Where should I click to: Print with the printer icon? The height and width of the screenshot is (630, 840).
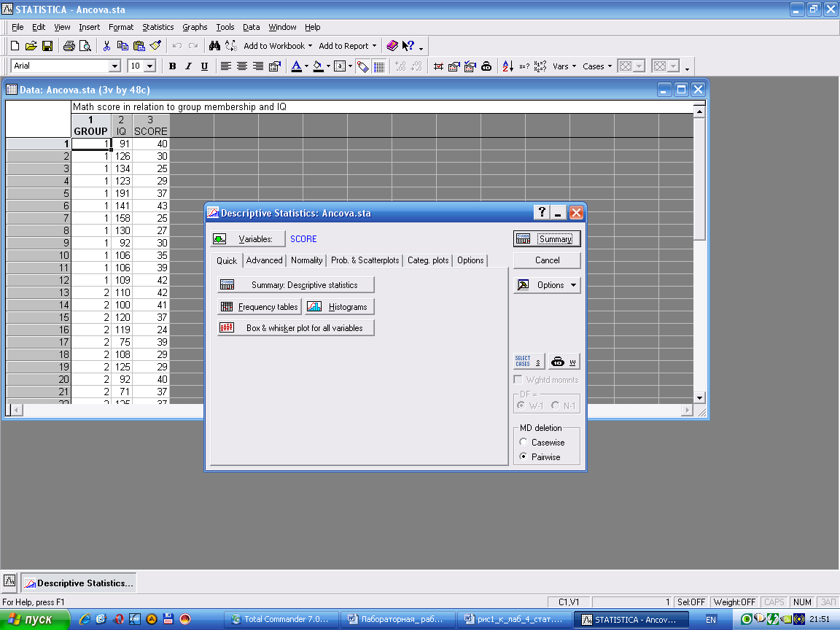click(69, 46)
